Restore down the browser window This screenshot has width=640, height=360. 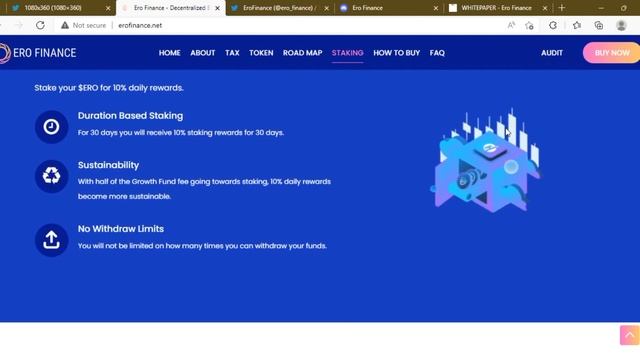[624, 8]
